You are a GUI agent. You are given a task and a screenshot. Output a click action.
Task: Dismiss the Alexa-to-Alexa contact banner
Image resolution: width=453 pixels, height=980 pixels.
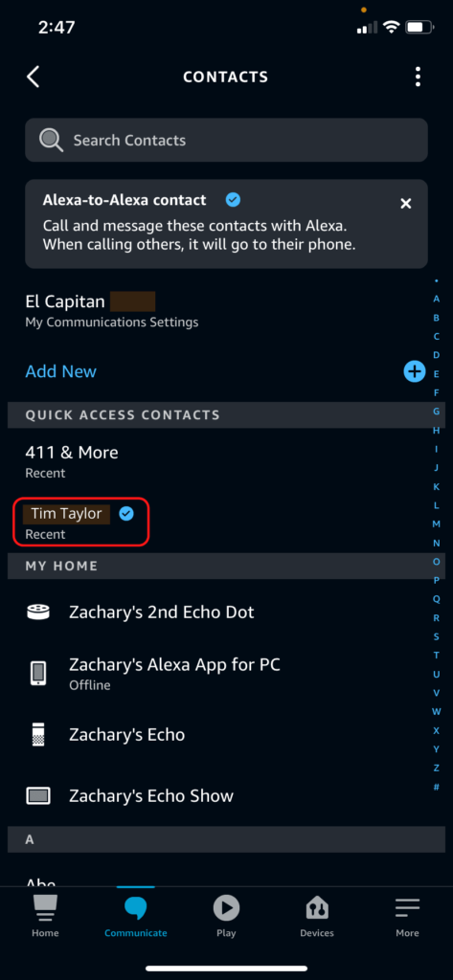(x=406, y=203)
